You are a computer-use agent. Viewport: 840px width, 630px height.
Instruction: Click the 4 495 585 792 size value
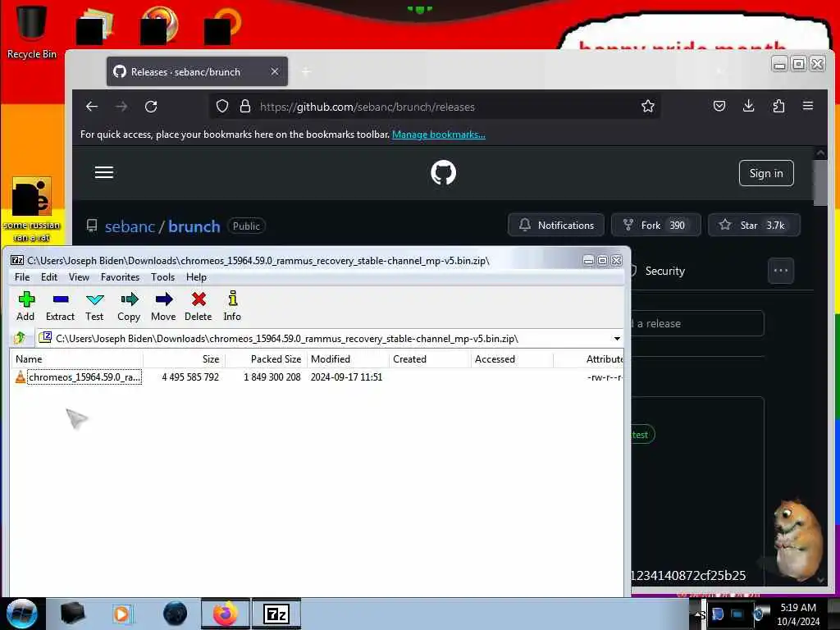190,377
